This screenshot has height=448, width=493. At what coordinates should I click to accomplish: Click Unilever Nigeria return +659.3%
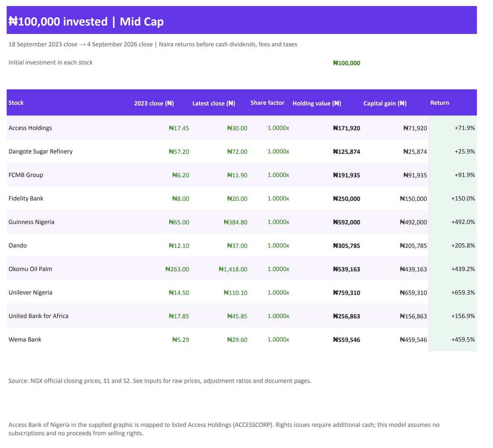[x=463, y=292]
